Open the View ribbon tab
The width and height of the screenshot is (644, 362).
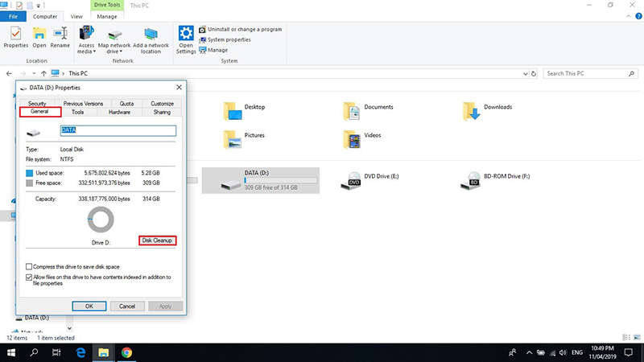click(76, 16)
